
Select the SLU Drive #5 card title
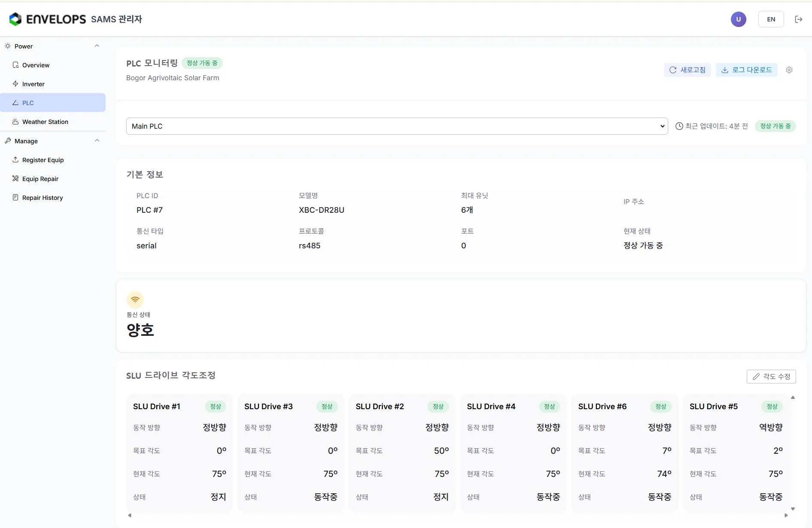714,407
